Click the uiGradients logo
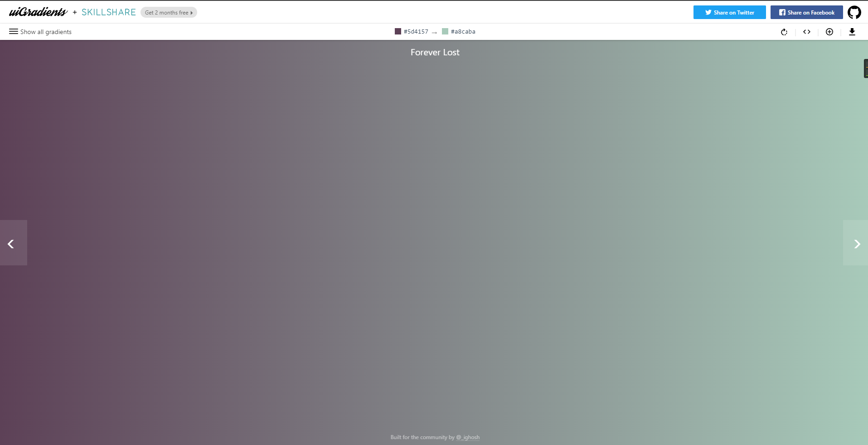This screenshot has height=445, width=868. [38, 12]
